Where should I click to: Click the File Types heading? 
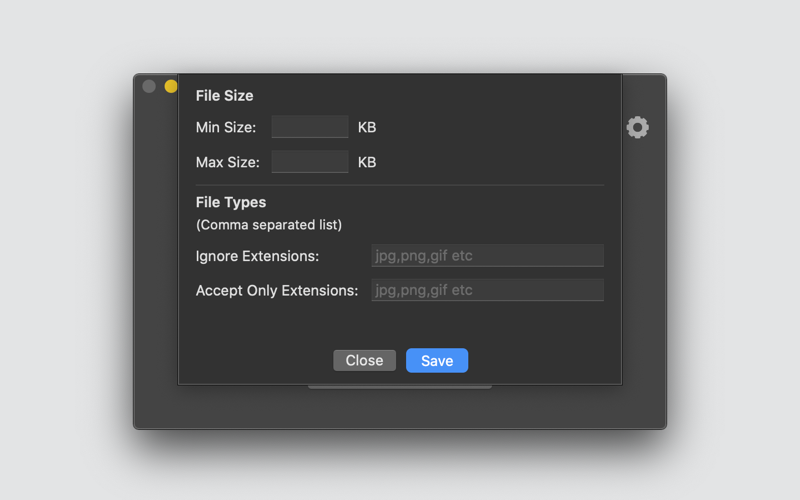[231, 202]
